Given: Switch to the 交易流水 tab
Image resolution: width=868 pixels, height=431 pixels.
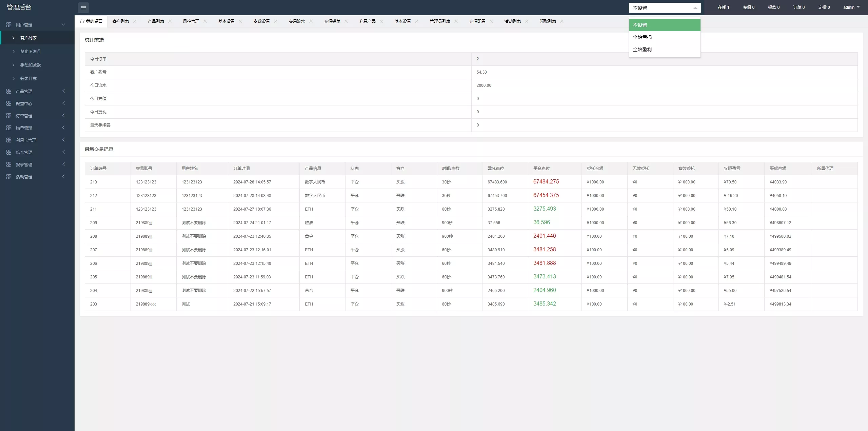Looking at the screenshot, I should point(297,21).
